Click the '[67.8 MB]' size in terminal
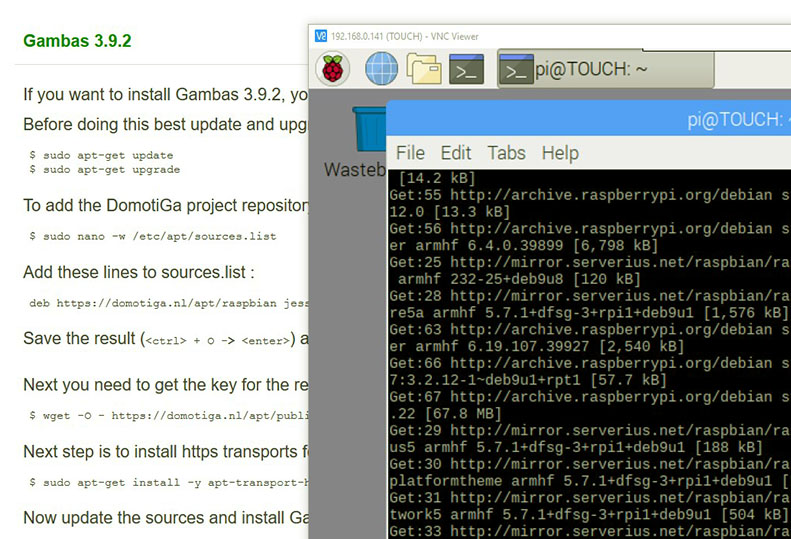Image resolution: width=791 pixels, height=539 pixels. tap(463, 414)
